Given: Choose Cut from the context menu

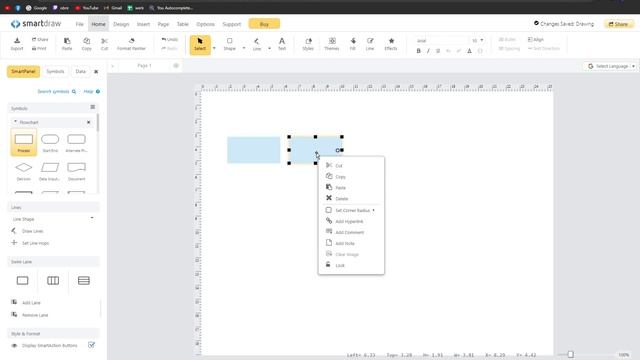Looking at the screenshot, I should [351, 166].
